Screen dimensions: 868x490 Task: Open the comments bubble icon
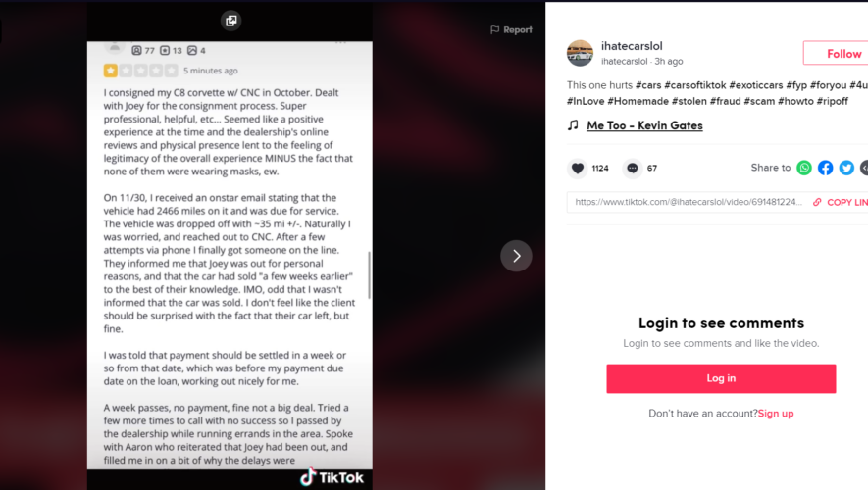(x=633, y=169)
